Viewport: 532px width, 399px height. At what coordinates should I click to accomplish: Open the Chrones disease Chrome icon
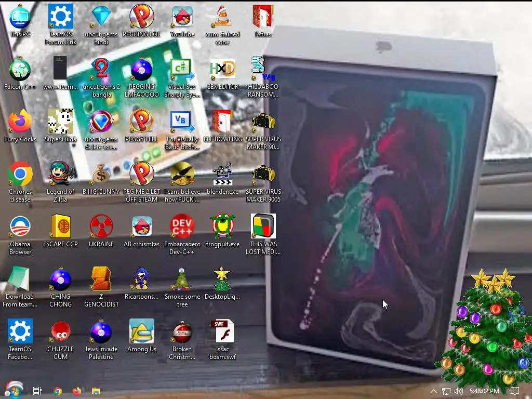point(20,182)
